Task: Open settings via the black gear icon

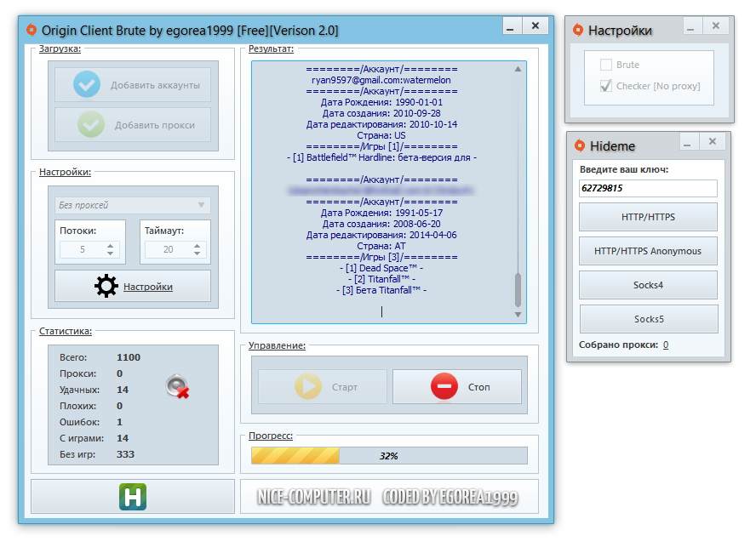Action: coord(106,287)
